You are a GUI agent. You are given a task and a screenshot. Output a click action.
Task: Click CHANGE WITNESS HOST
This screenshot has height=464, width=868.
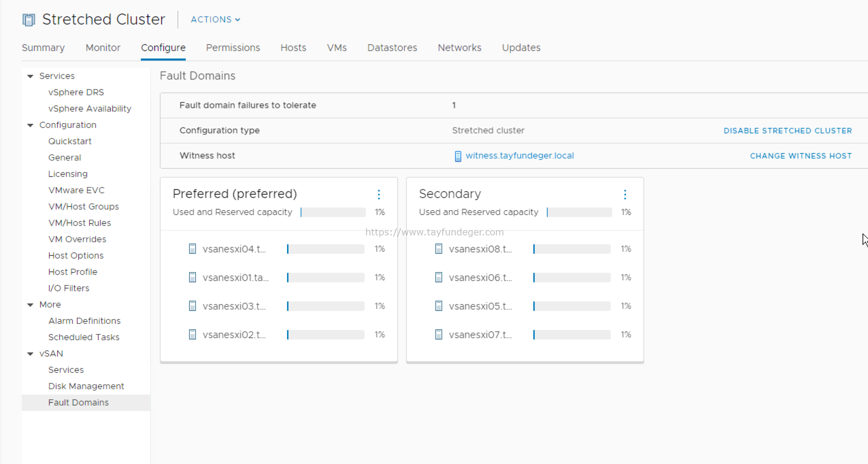(x=801, y=156)
